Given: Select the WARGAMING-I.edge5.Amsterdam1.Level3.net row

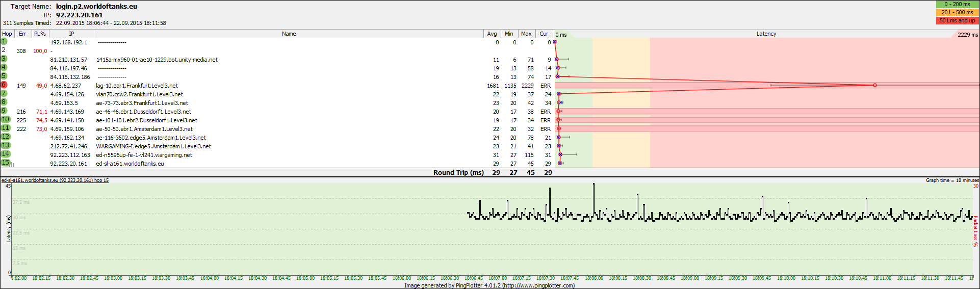Looking at the screenshot, I should [x=153, y=146].
